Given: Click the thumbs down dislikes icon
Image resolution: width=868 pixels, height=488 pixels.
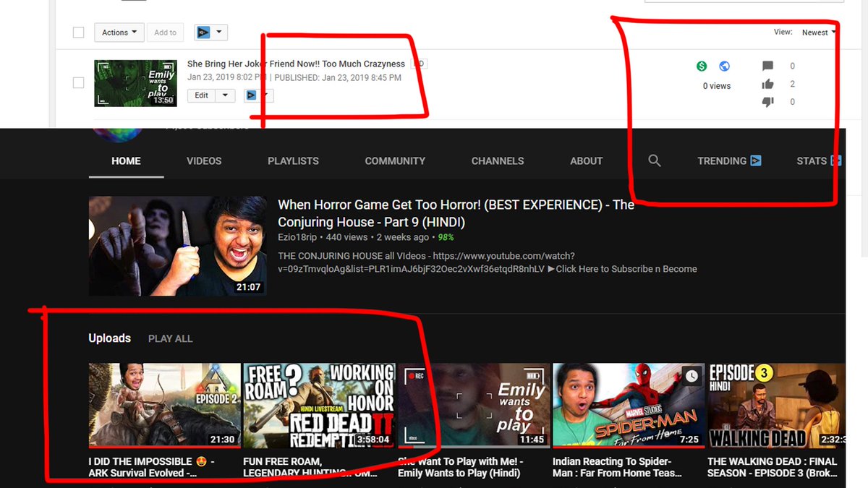Looking at the screenshot, I should [x=768, y=102].
